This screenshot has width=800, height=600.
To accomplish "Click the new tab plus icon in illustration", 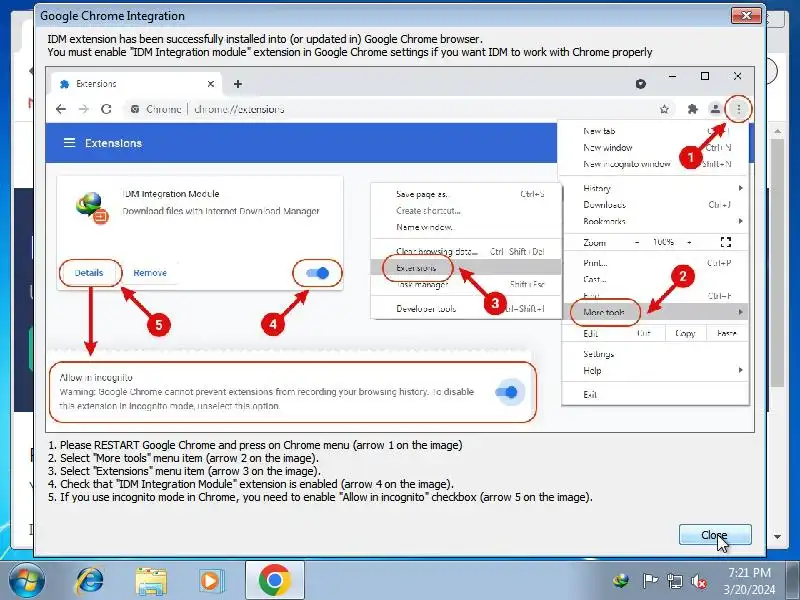I will point(238,84).
